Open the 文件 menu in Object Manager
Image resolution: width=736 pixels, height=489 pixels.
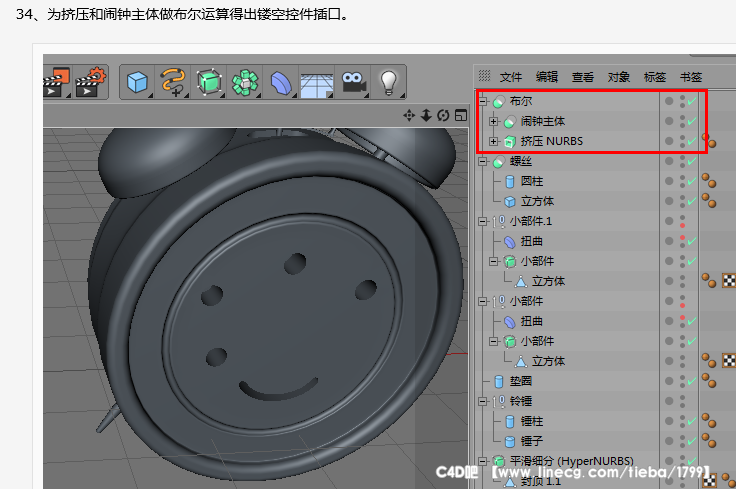[511, 77]
